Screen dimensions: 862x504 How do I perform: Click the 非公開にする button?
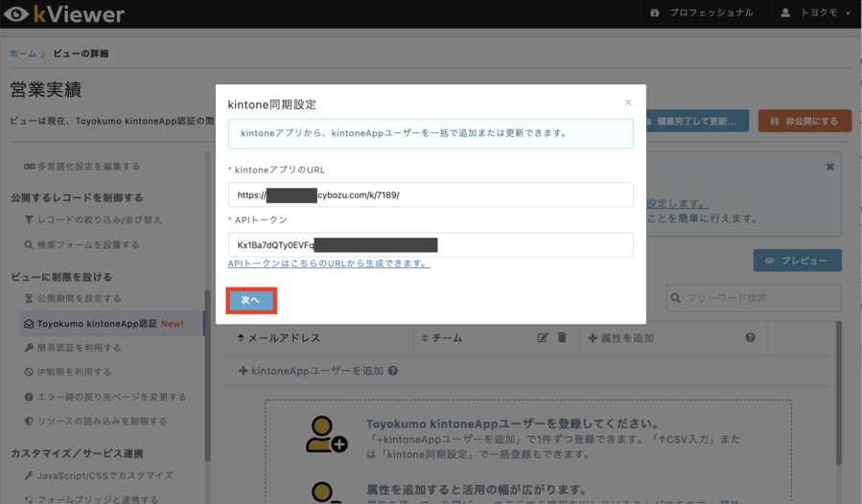click(804, 121)
